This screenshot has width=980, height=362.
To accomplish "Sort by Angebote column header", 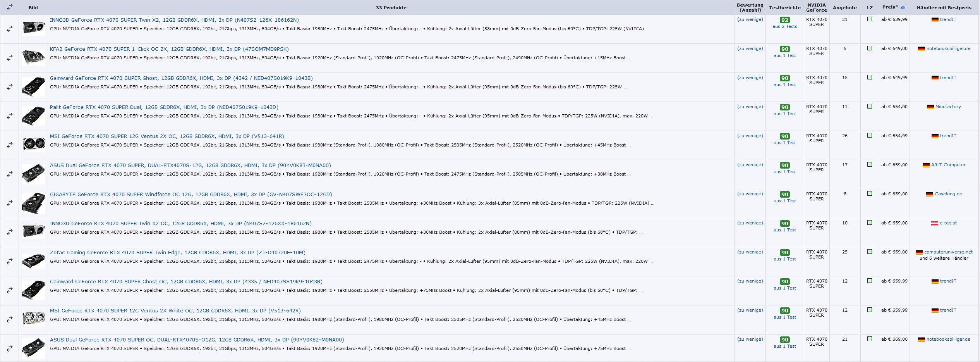I will (x=845, y=7).
